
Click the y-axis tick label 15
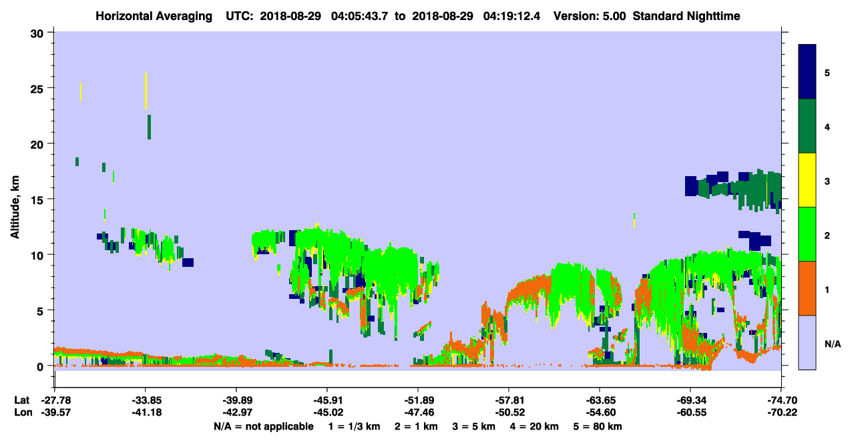click(x=39, y=199)
